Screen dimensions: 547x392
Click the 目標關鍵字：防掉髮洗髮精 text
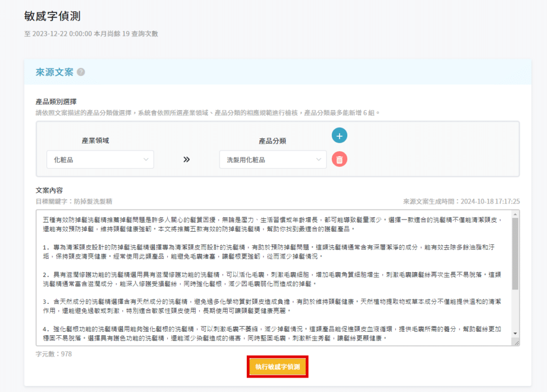pos(74,201)
